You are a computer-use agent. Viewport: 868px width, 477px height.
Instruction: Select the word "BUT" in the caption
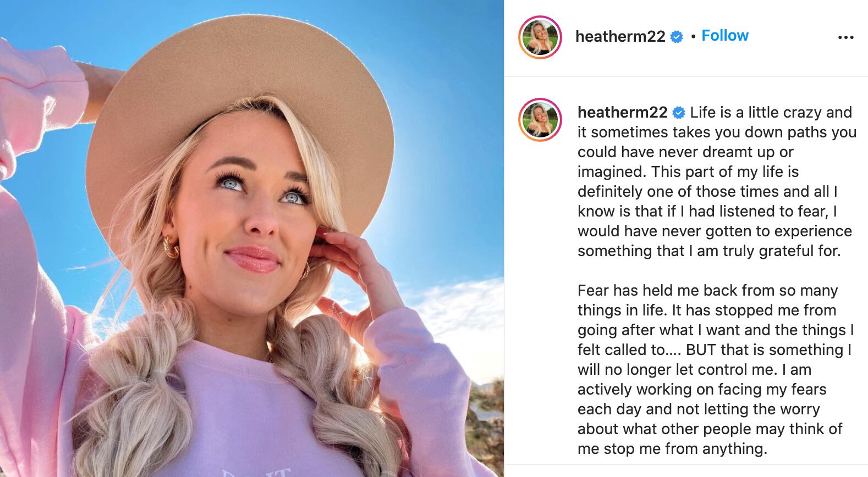tap(701, 350)
